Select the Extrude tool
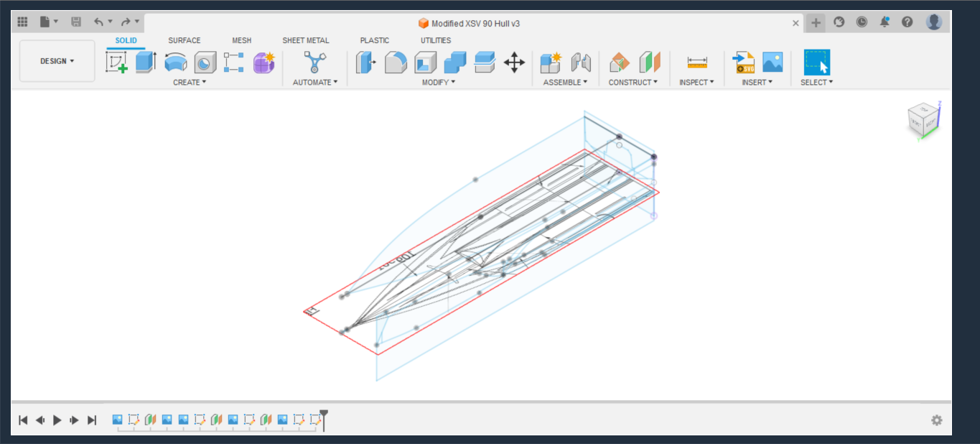Screen dimensions: 980x444 (x=146, y=63)
